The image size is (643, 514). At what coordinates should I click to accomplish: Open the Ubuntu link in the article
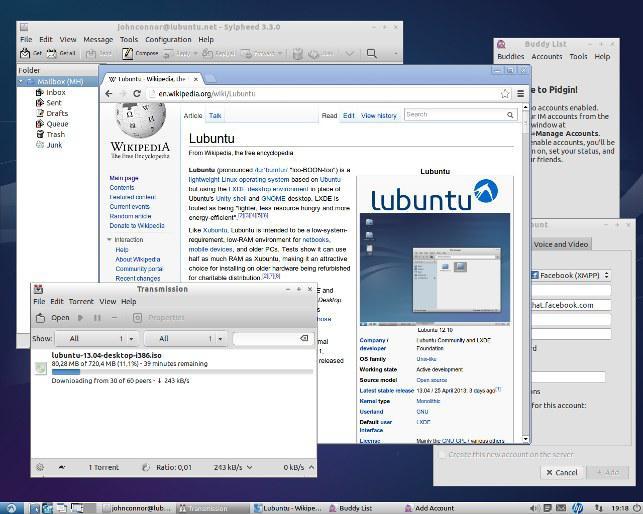pyautogui.click(x=330, y=180)
